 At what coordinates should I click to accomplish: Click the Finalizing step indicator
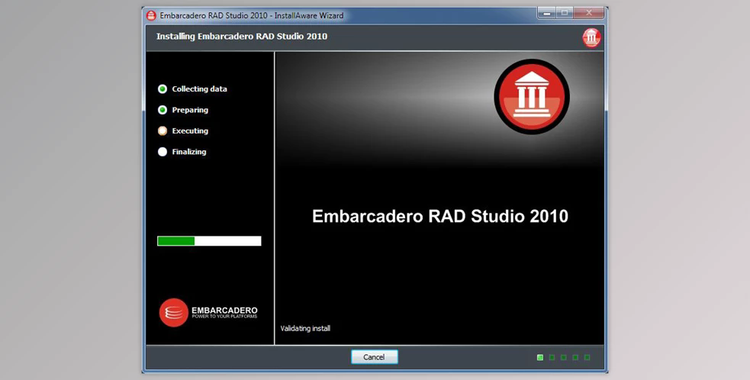pyautogui.click(x=162, y=152)
